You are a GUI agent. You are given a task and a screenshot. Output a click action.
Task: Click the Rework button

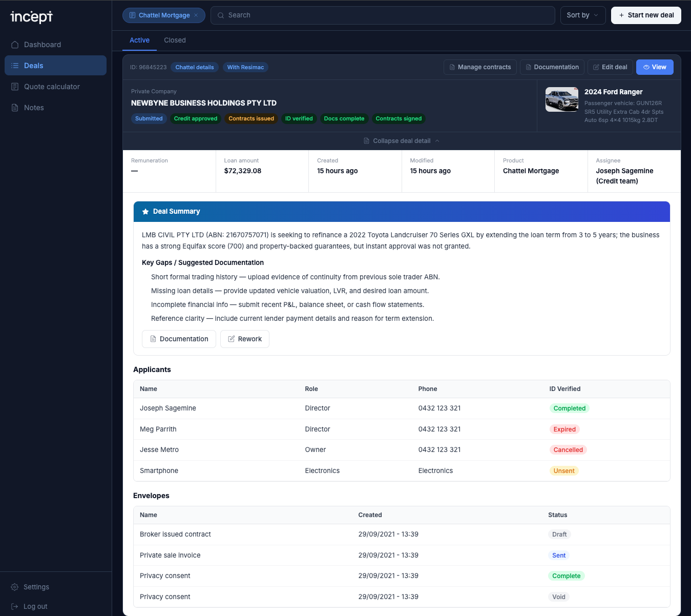pos(245,339)
